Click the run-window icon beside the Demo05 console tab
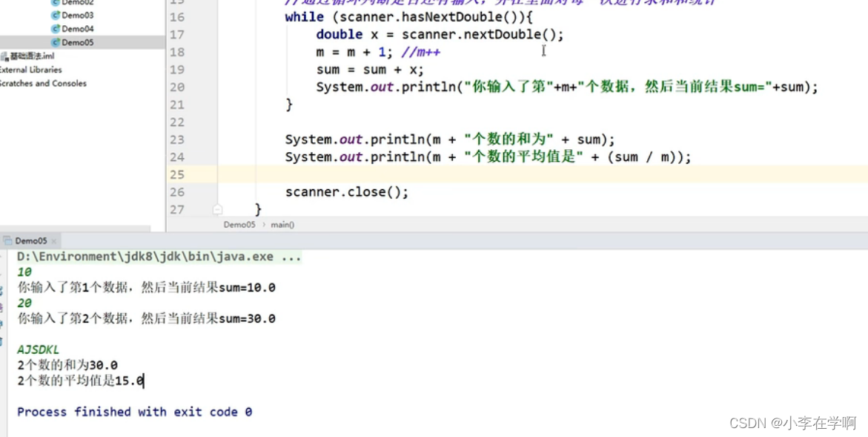 click(x=7, y=240)
